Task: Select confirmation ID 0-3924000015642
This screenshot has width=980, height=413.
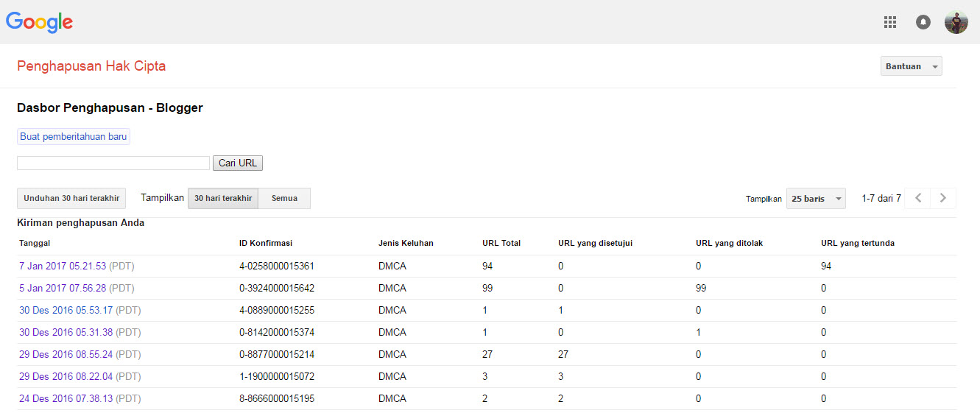Action: pyautogui.click(x=277, y=288)
